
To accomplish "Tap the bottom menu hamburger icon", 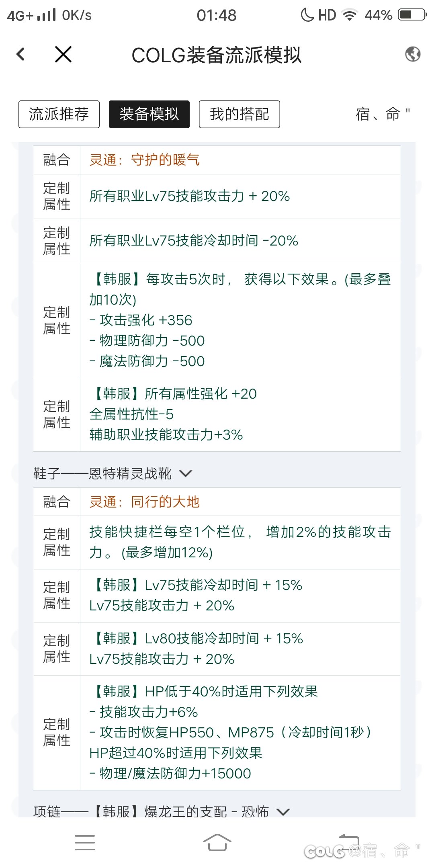I will point(85,842).
